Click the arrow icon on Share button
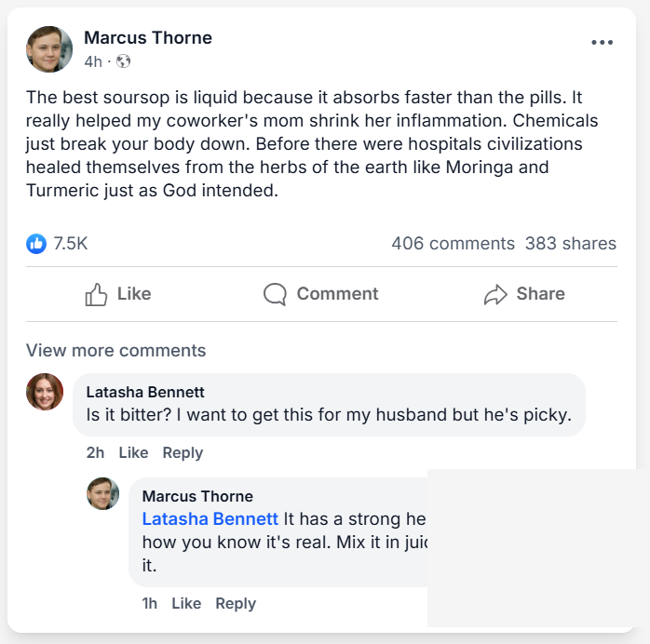 click(494, 295)
